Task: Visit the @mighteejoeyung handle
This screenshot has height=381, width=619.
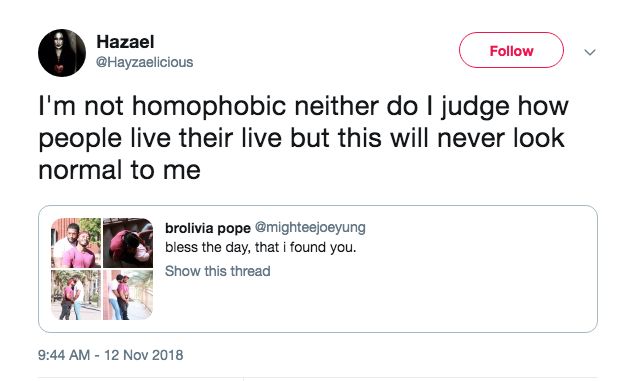Action: [x=310, y=227]
